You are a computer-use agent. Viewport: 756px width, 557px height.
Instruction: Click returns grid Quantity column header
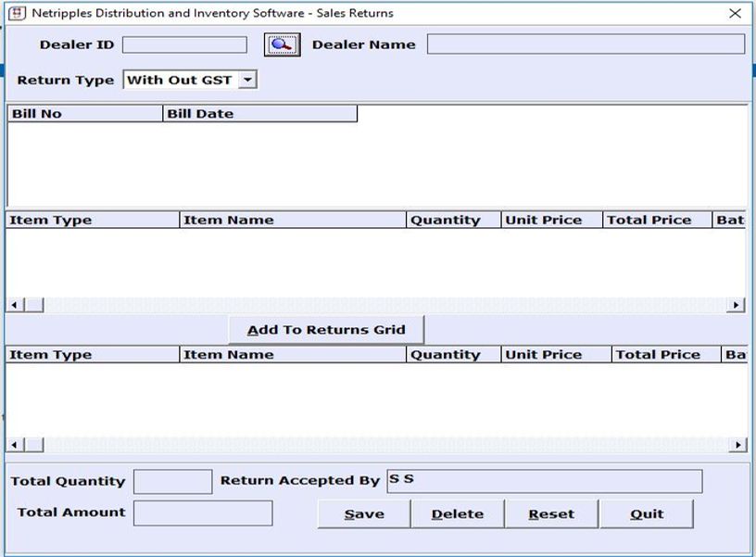(x=454, y=354)
